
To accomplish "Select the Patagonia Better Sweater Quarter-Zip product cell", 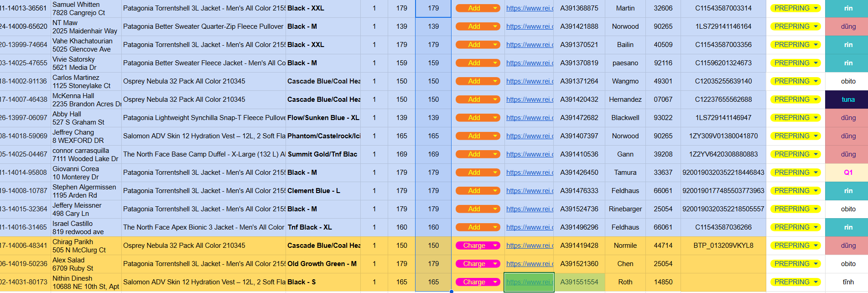I will tap(204, 26).
